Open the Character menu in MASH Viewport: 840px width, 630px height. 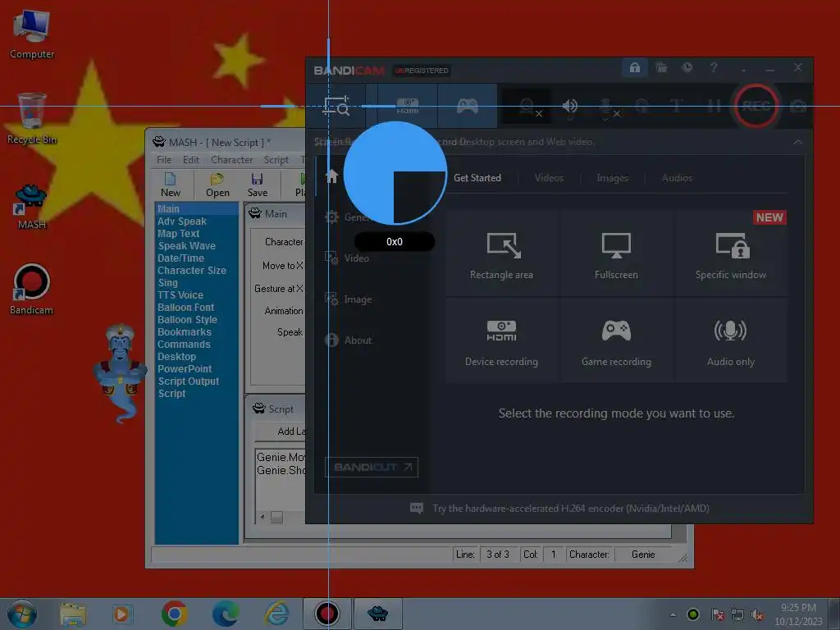231,160
